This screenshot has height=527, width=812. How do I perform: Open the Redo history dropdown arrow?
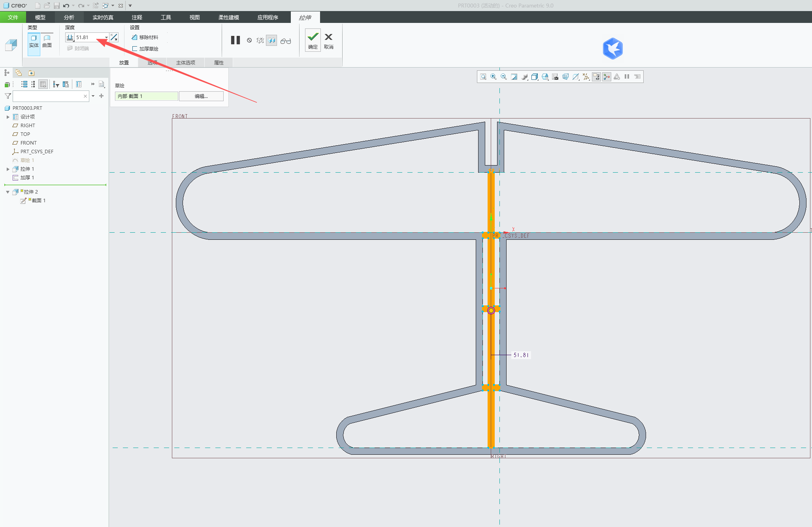(88, 6)
